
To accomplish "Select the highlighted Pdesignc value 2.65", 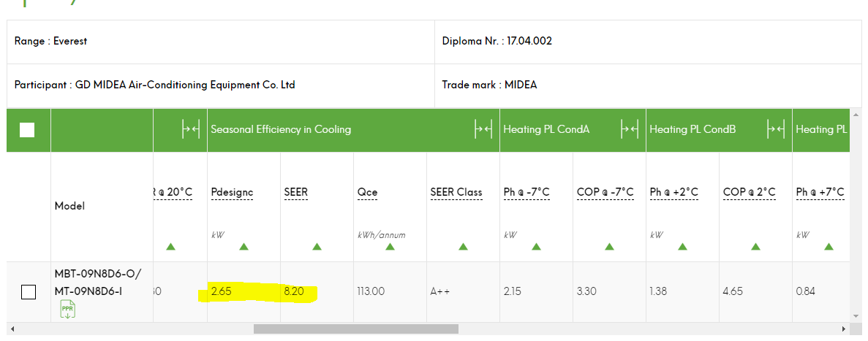I will click(x=220, y=291).
